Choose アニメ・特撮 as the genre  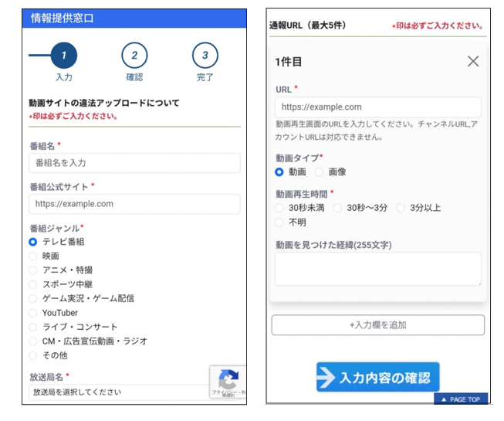coord(33,270)
